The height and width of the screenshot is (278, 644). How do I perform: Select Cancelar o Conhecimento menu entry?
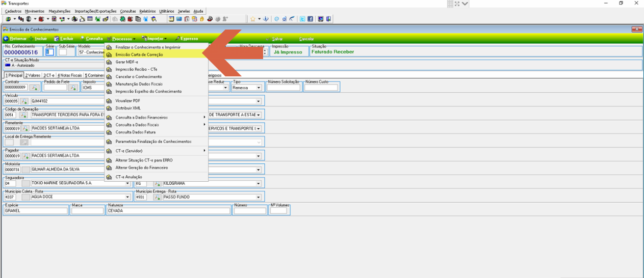(x=156, y=77)
